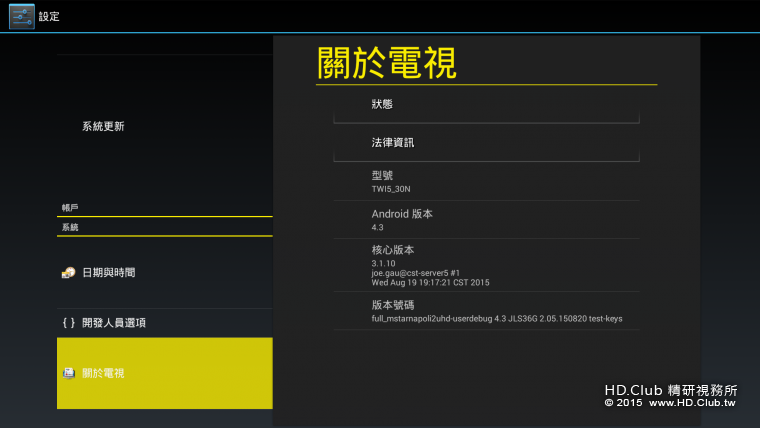Open the 法律資訊 entry
Viewport: 760px width, 428px height.
pos(487,143)
